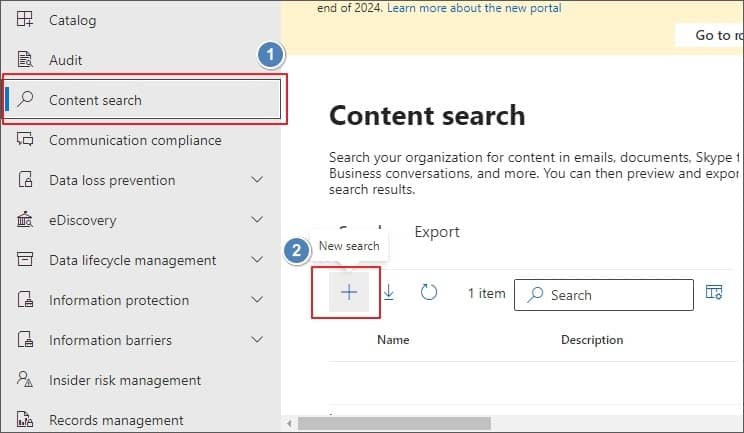
Task: Click the Information barriers icon
Action: point(25,339)
